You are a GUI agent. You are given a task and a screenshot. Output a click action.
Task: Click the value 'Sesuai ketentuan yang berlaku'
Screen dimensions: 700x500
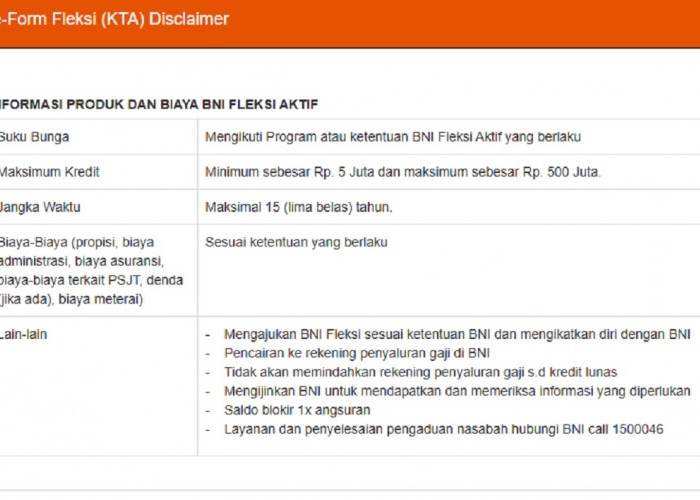click(296, 242)
